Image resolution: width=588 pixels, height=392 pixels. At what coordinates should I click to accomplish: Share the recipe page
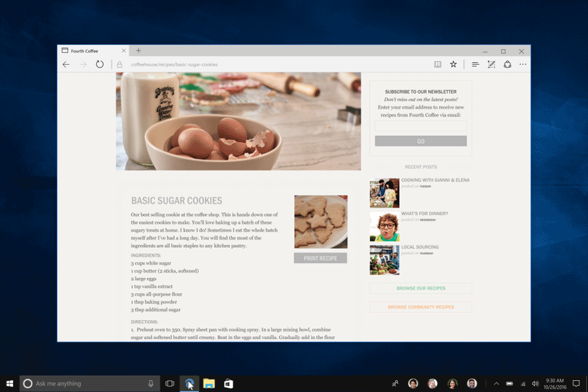point(507,64)
